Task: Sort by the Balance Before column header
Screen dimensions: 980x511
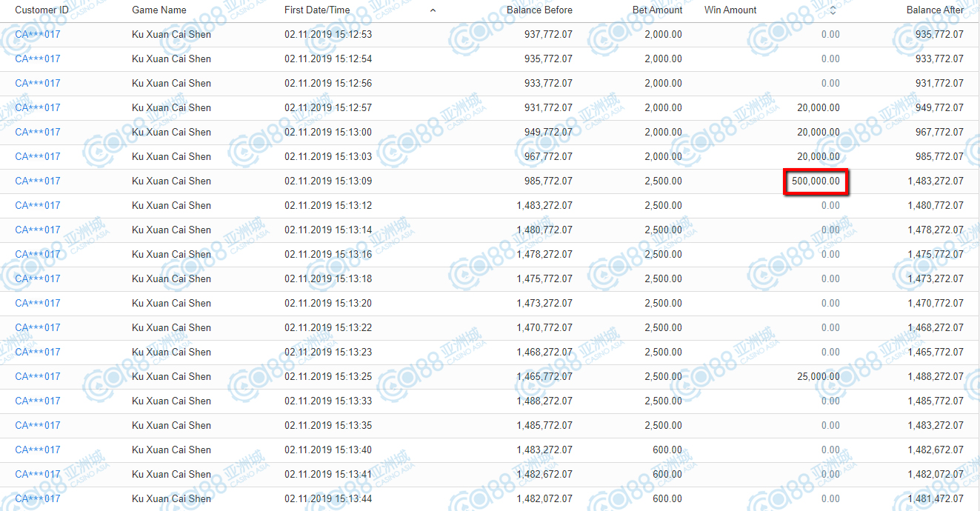Action: tap(539, 10)
